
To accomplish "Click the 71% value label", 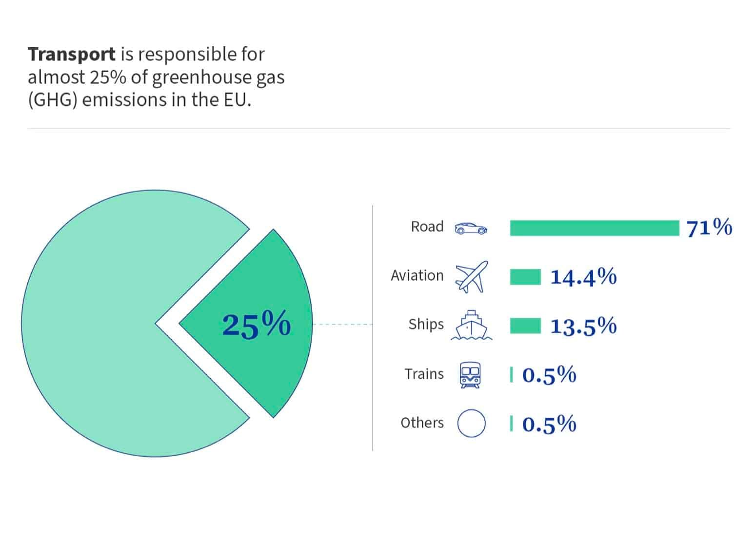I will [x=709, y=228].
